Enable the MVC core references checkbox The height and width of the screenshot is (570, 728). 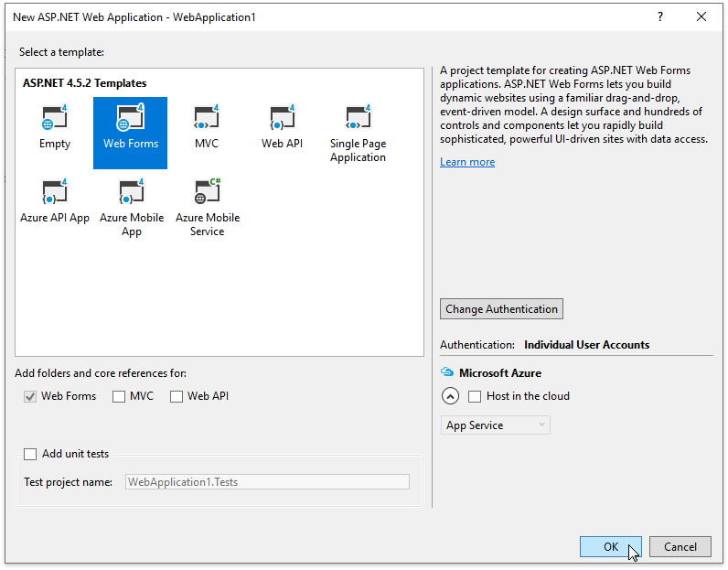pos(119,397)
